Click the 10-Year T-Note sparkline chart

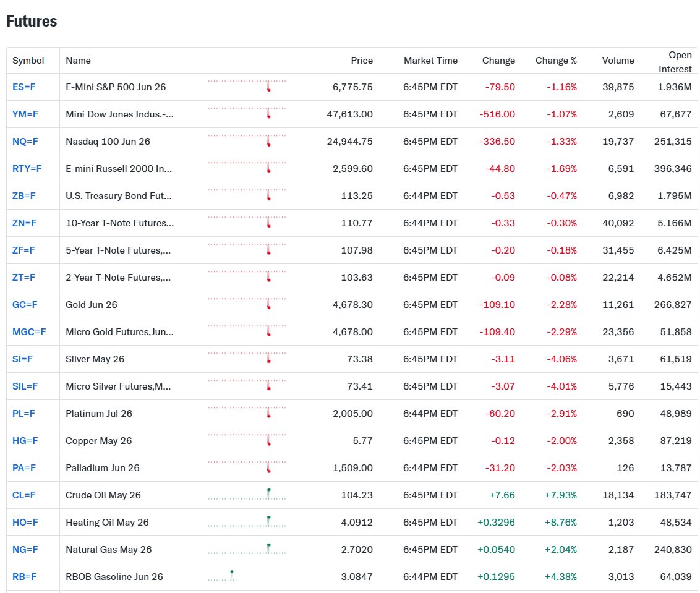(x=247, y=223)
